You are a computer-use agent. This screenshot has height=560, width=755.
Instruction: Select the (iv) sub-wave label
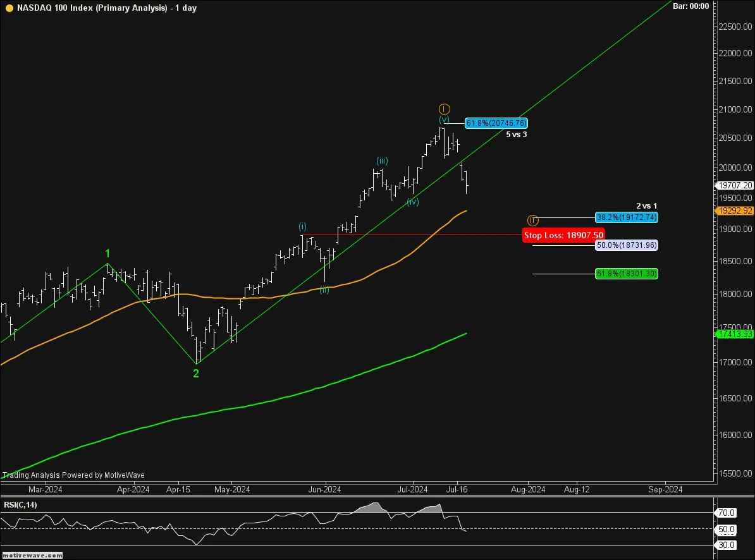point(413,202)
